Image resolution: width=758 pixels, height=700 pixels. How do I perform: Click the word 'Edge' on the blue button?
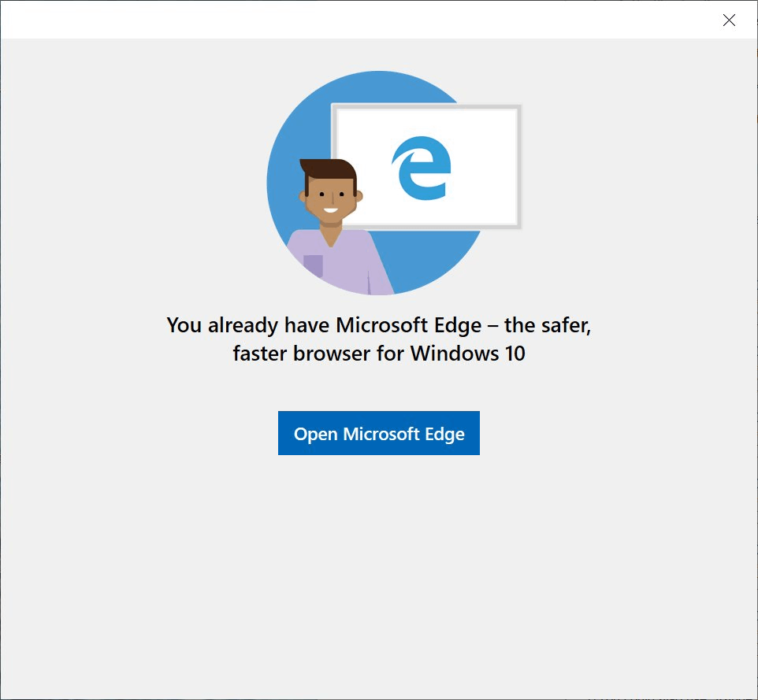tap(444, 434)
